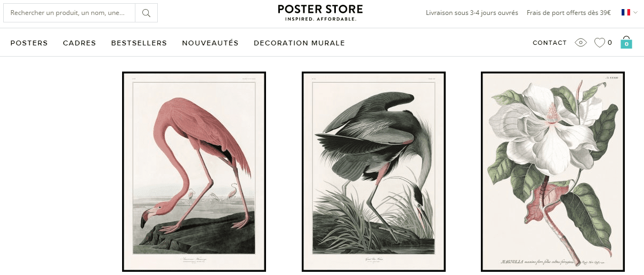Screen dimensions: 644x275
Task: Open the pink flamingo poster
Action: (x=194, y=172)
